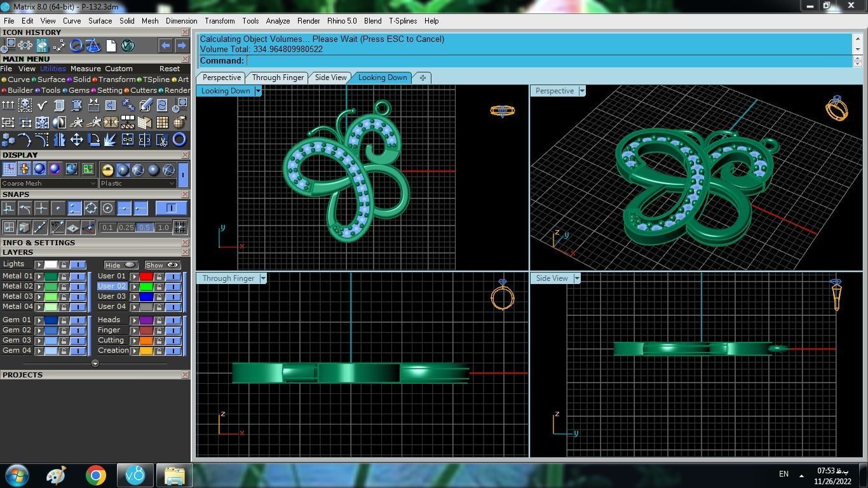Click the gold material sphere in Display
868x488 pixels.
(107, 169)
